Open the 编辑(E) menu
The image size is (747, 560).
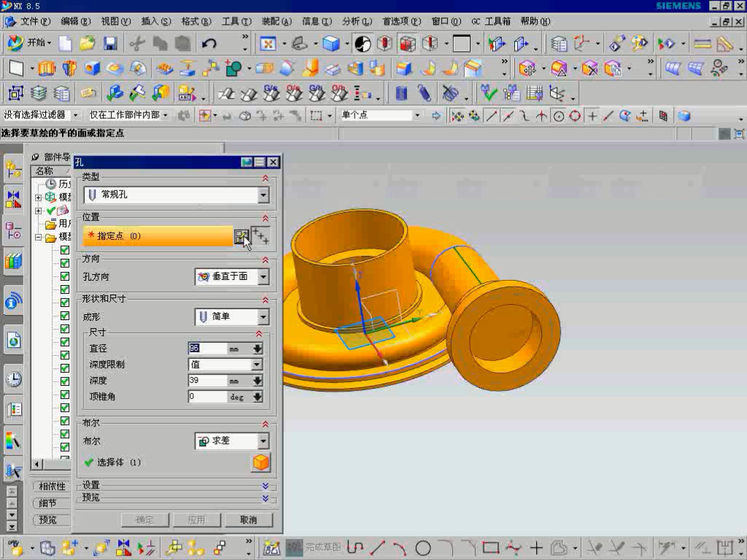75,21
